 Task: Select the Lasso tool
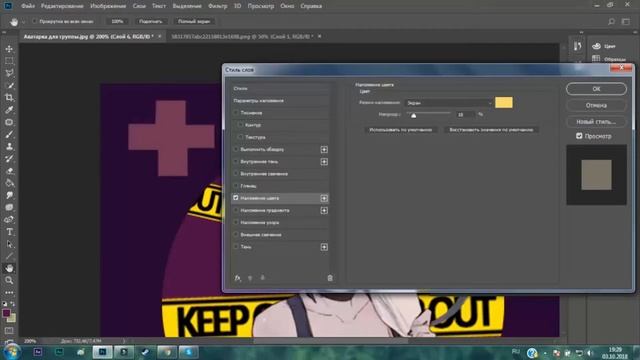click(9, 73)
